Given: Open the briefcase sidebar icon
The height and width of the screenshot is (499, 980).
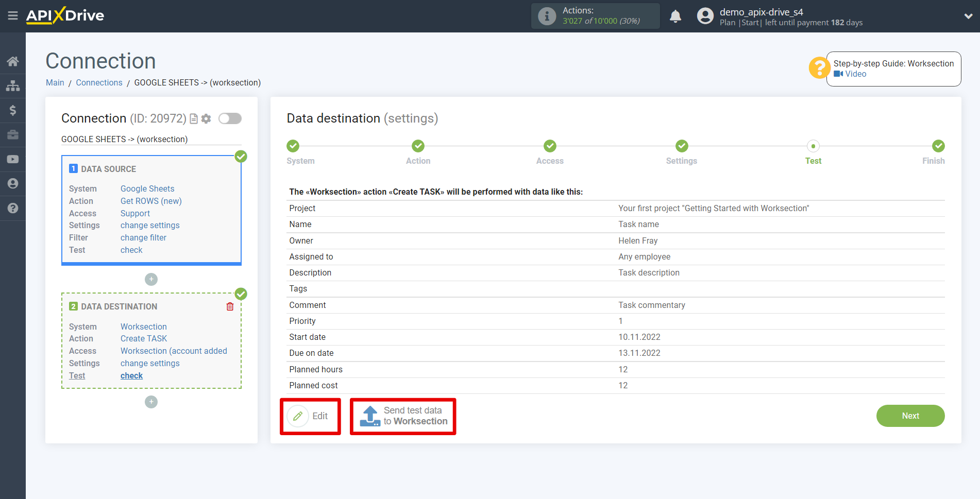Looking at the screenshot, I should (x=13, y=135).
